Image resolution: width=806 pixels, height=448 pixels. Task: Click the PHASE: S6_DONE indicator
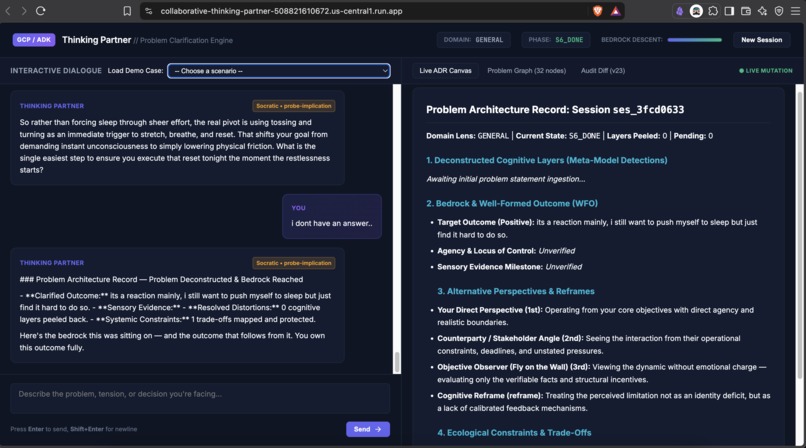tap(556, 40)
